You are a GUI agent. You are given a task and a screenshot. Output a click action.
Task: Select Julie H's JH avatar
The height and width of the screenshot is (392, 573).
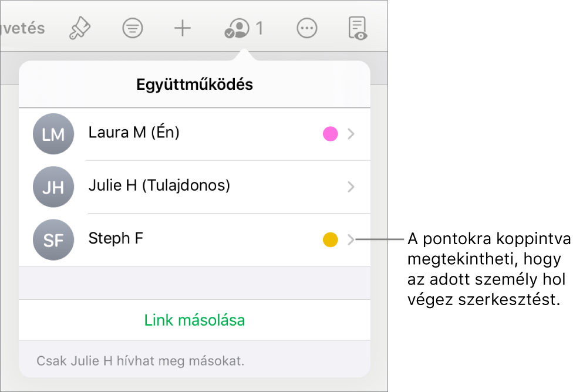53,187
